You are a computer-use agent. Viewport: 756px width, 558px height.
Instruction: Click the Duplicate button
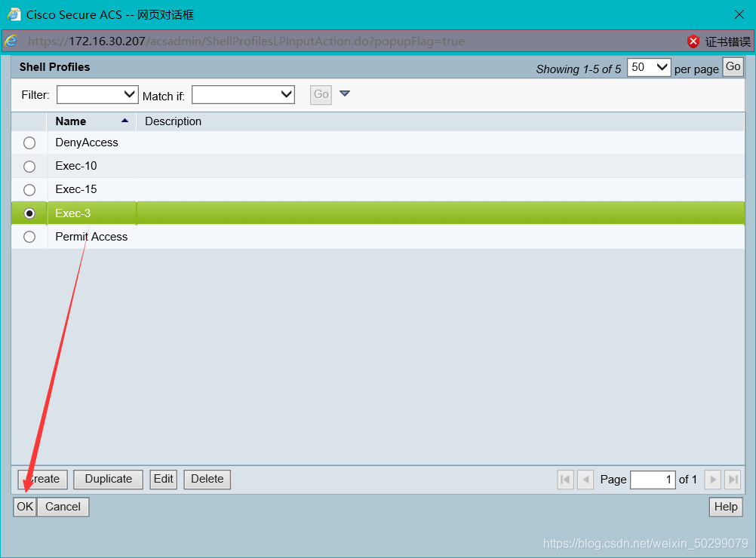(x=108, y=480)
